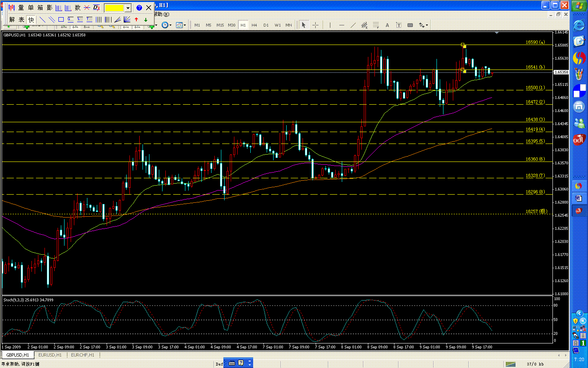Switch chart to M5 timeframe
588x368 pixels.
pos(209,25)
